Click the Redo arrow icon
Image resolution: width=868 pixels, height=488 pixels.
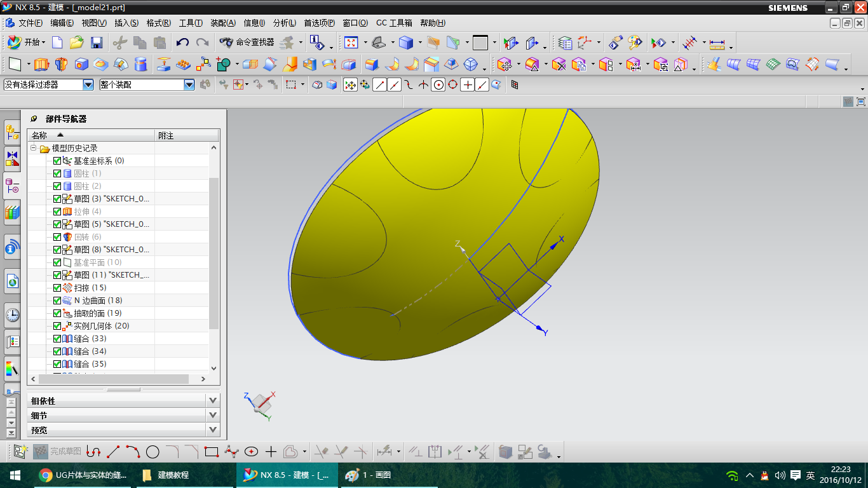(x=203, y=43)
